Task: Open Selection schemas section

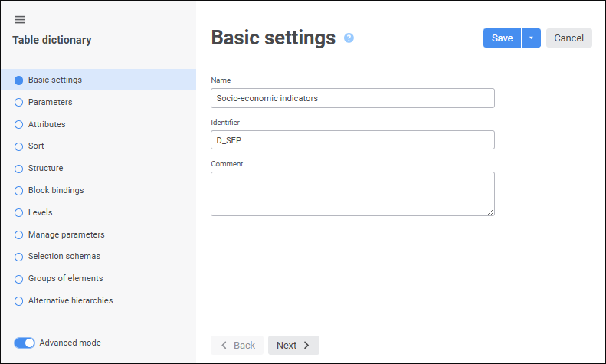Action: pos(64,257)
